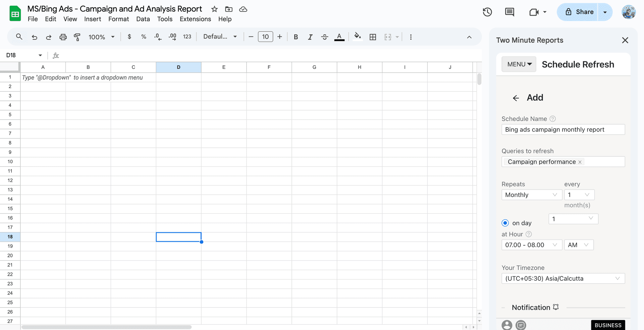Viewport: 644px width, 330px height.
Task: Open the Format menu
Action: coord(118,19)
